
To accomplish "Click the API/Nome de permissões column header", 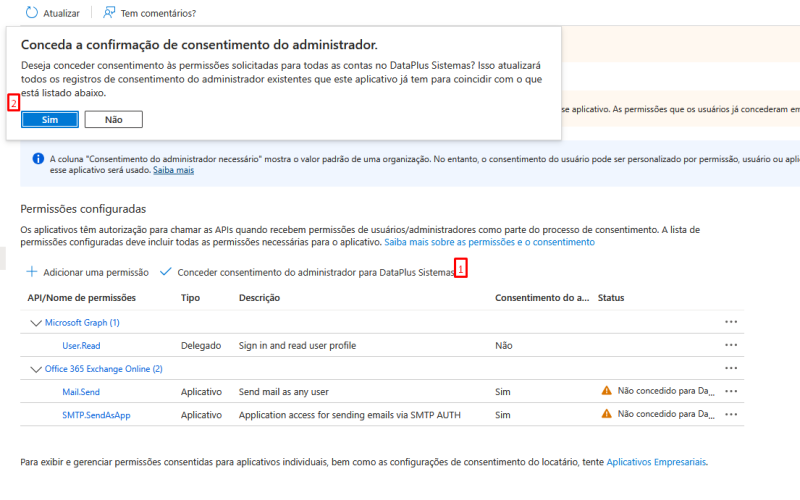I will pyautogui.click(x=82, y=298).
